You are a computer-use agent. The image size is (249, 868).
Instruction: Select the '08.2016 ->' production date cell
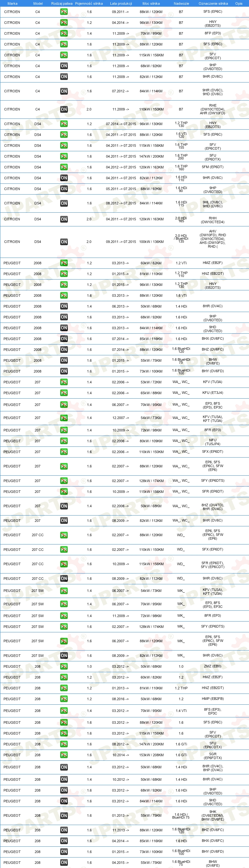(120, 699)
